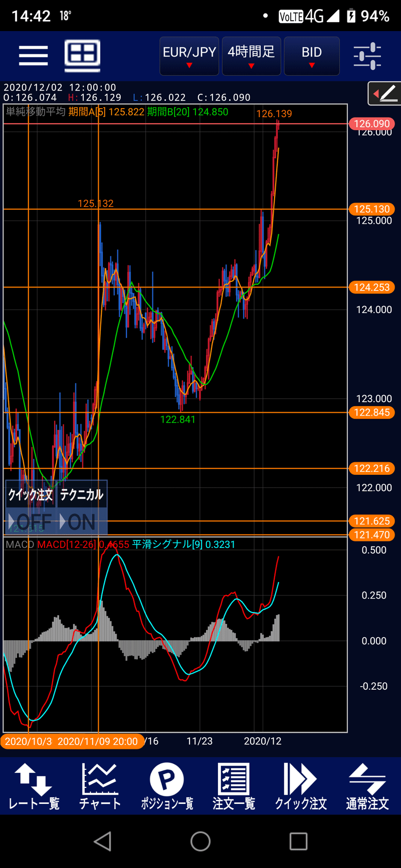Select the 125.130 horizontal line label
Image resolution: width=401 pixels, height=868 pixels.
click(372, 209)
